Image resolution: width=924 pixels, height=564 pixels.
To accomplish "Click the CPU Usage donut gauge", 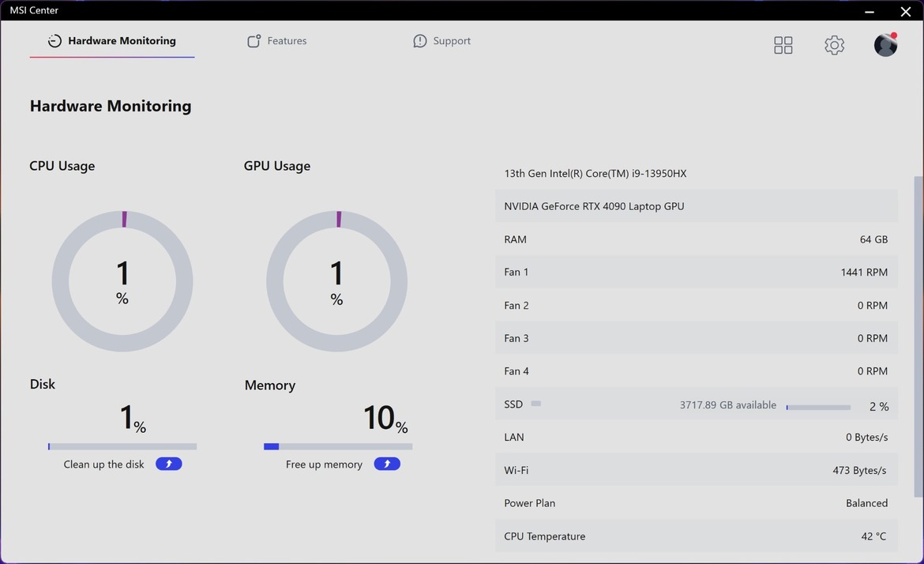I will click(x=122, y=281).
